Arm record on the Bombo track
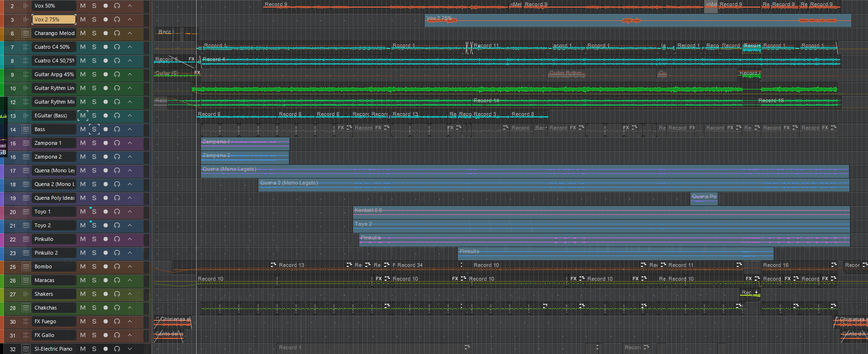Screen dimensions: 868x354 coord(106,266)
